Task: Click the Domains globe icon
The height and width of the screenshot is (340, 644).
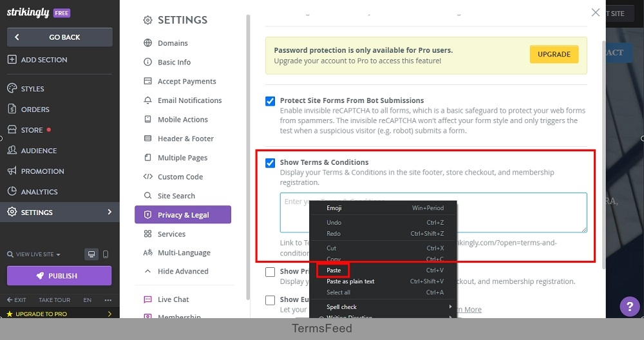Action: coord(148,42)
